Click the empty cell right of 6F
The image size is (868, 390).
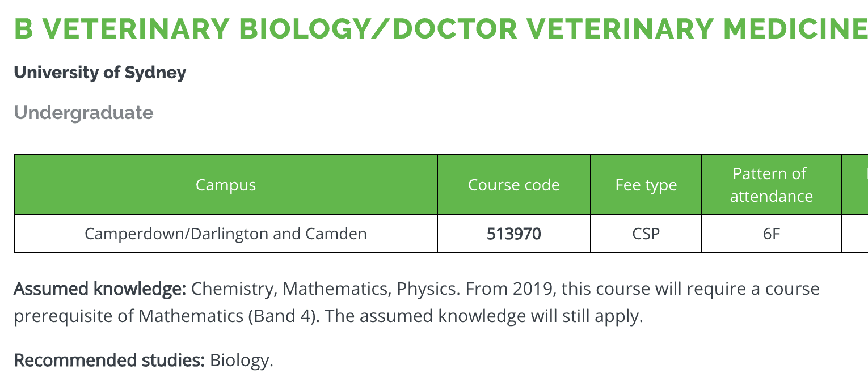(x=855, y=234)
